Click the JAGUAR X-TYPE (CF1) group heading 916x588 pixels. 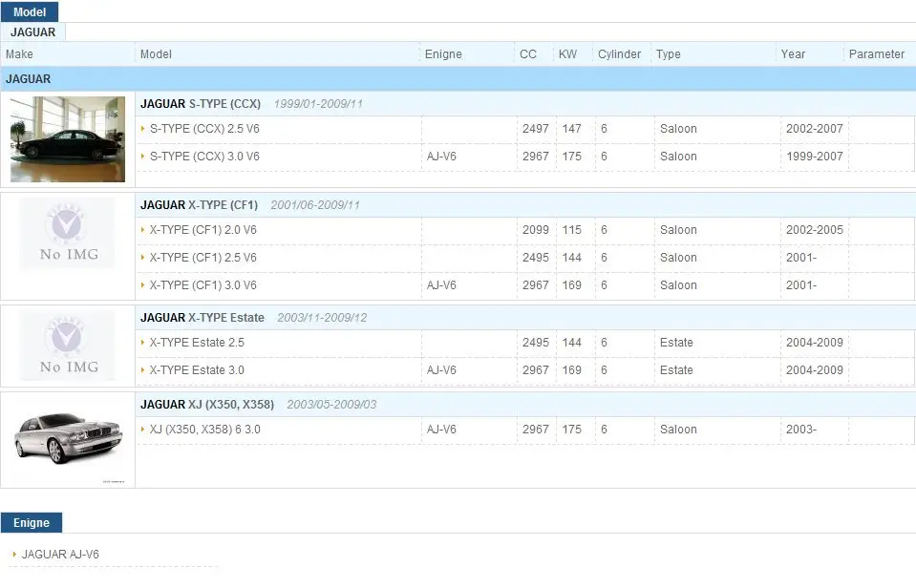coord(200,205)
